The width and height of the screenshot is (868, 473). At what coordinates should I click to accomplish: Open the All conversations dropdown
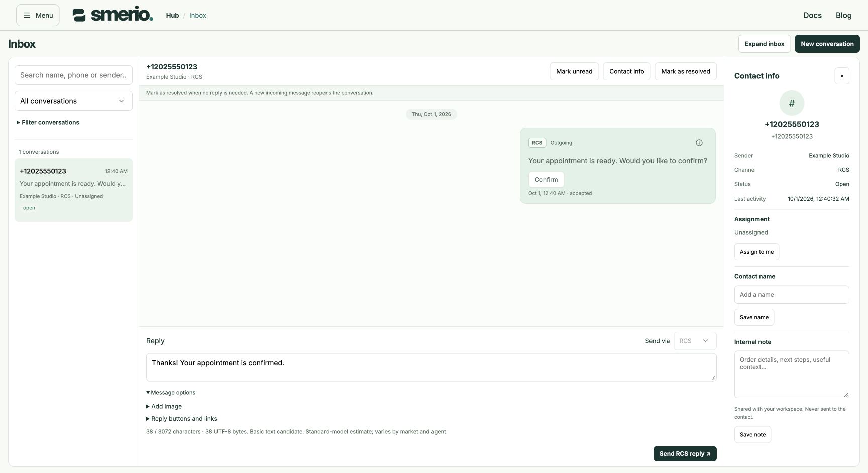click(x=73, y=101)
